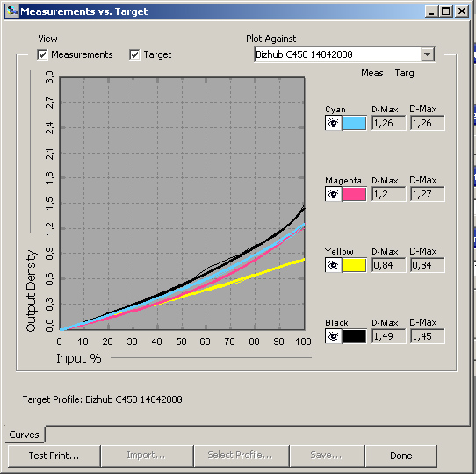
Task: Click the Done button
Action: click(x=401, y=456)
